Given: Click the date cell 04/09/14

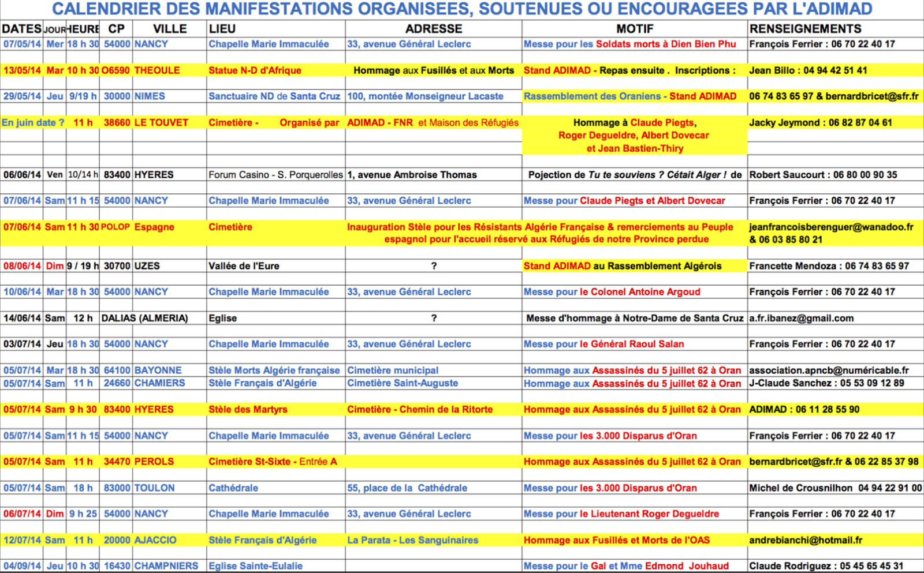Looking at the screenshot, I should coord(22,566).
